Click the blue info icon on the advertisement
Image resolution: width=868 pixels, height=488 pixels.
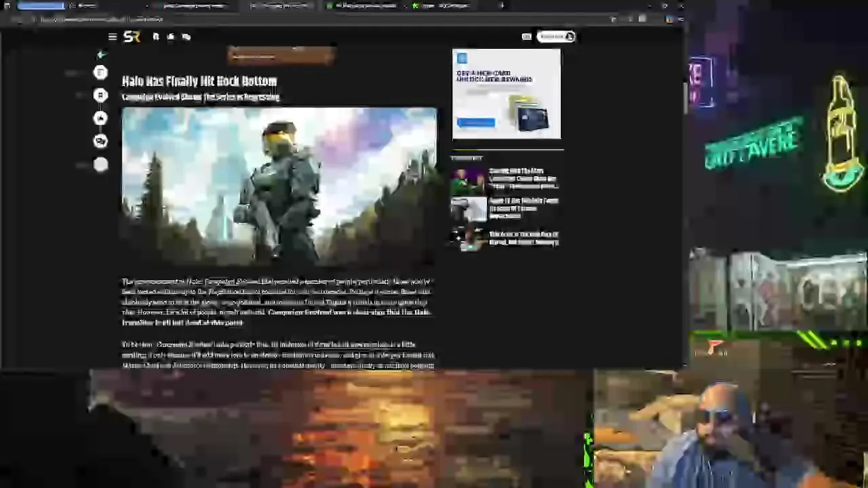462,58
